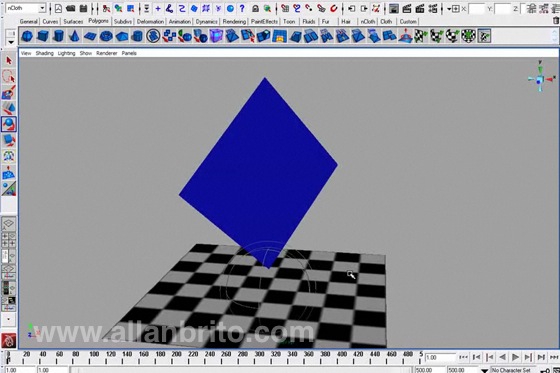Click the Save Scene disk icon
Viewport: 560px width, 373px height.
[x=84, y=8]
